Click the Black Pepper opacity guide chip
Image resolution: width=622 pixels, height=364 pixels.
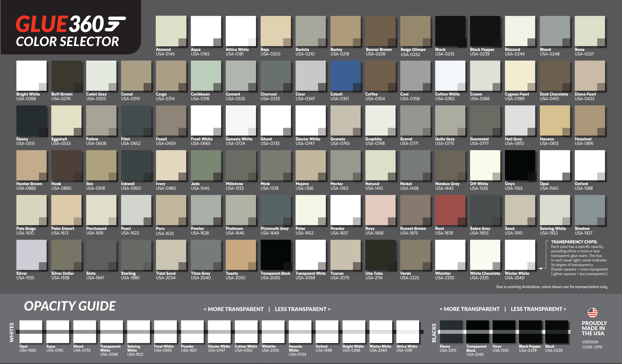tap(530, 332)
